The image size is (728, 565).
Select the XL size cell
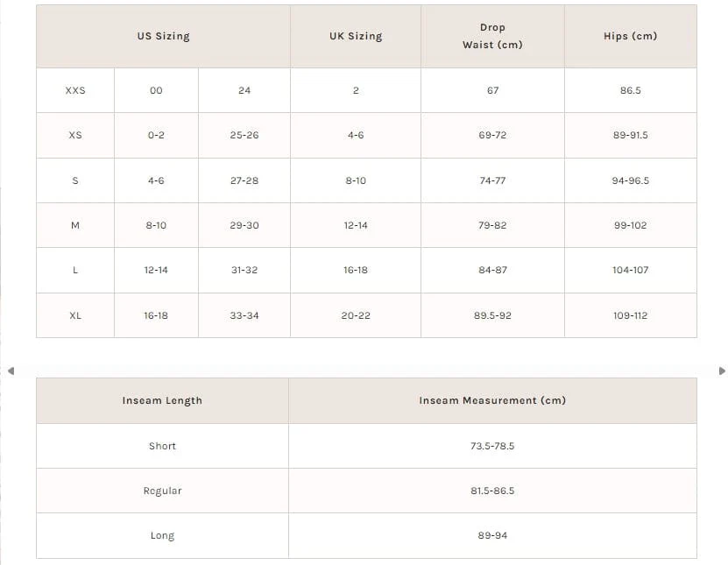pos(75,315)
